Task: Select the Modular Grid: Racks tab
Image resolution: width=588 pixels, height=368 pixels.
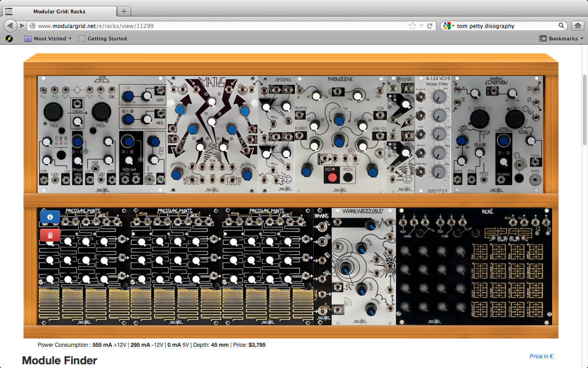Action: (x=60, y=11)
